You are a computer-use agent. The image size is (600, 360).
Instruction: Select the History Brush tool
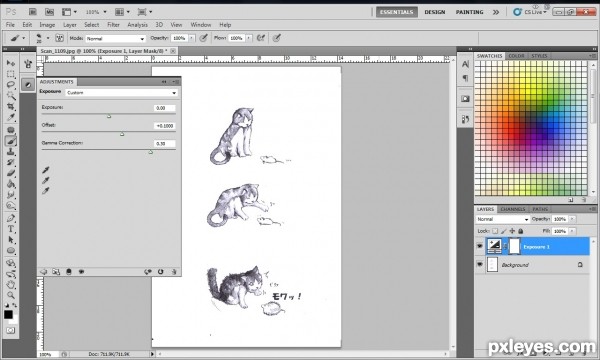(11, 163)
